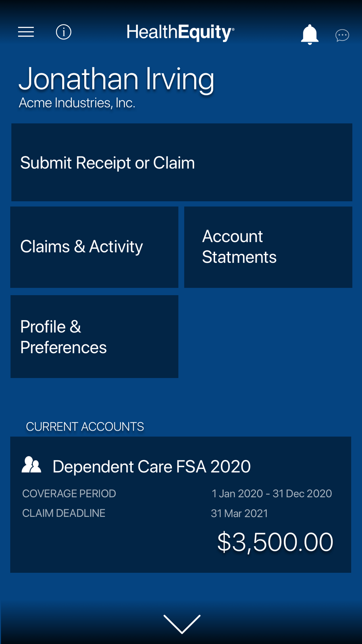This screenshot has width=362, height=644.
Task: Tap the coverage period dates
Action: tap(271, 493)
